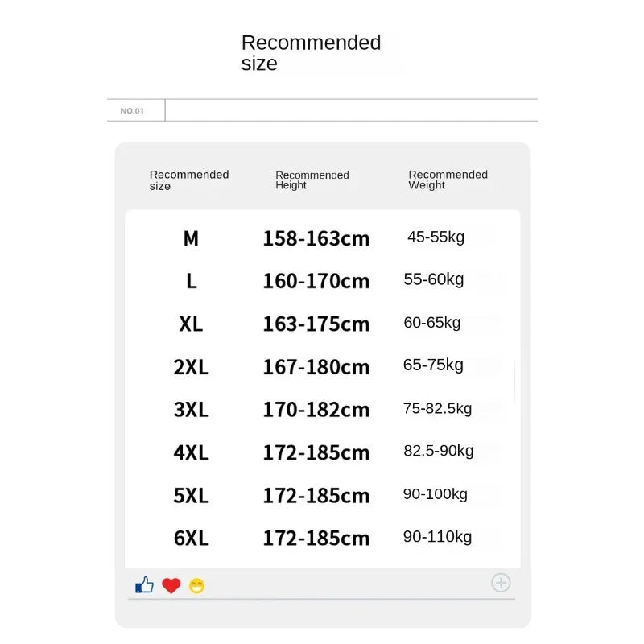644x644 pixels.
Task: Click the "Recommended size" column header
Action: (189, 180)
